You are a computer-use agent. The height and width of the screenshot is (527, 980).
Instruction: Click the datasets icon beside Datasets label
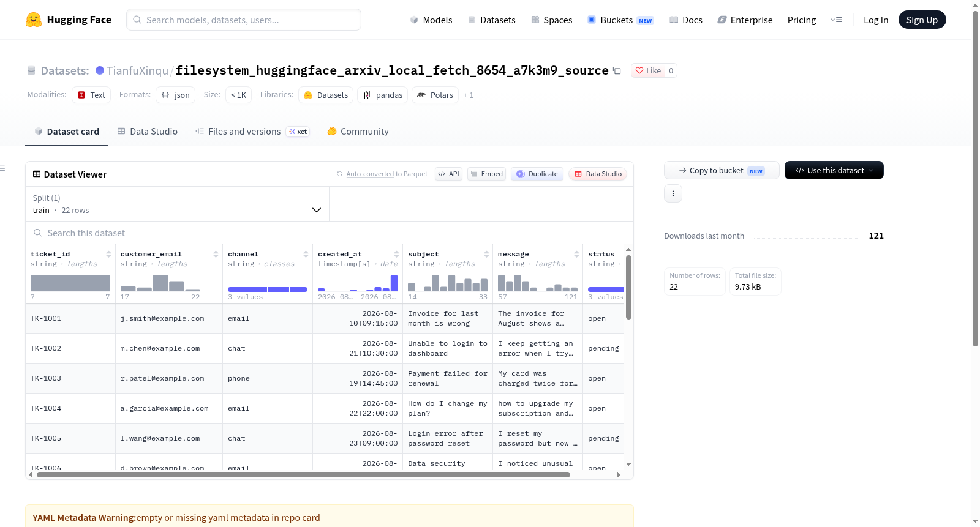[x=31, y=70]
